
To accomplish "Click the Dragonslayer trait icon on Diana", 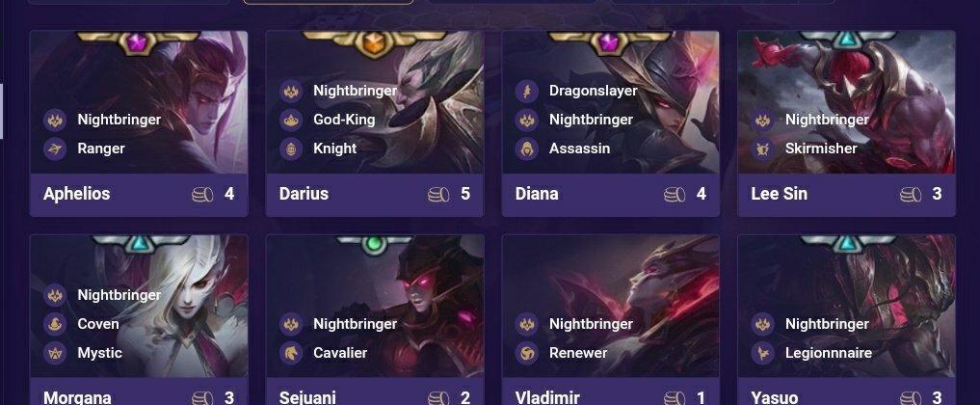I will tap(527, 92).
